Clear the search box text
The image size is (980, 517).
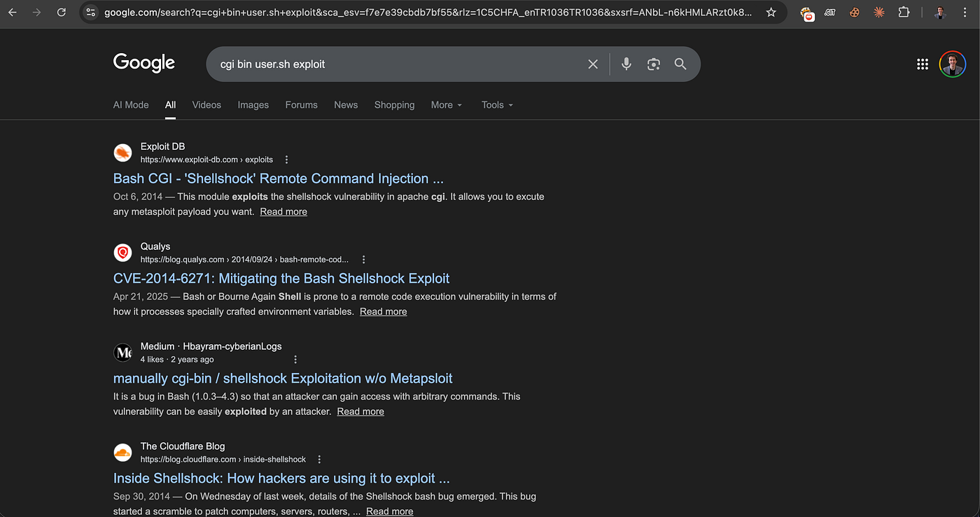(593, 64)
